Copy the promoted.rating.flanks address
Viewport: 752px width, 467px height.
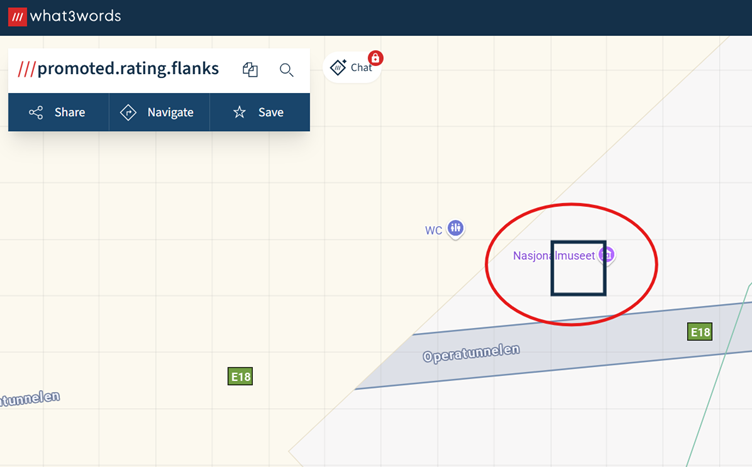point(250,70)
